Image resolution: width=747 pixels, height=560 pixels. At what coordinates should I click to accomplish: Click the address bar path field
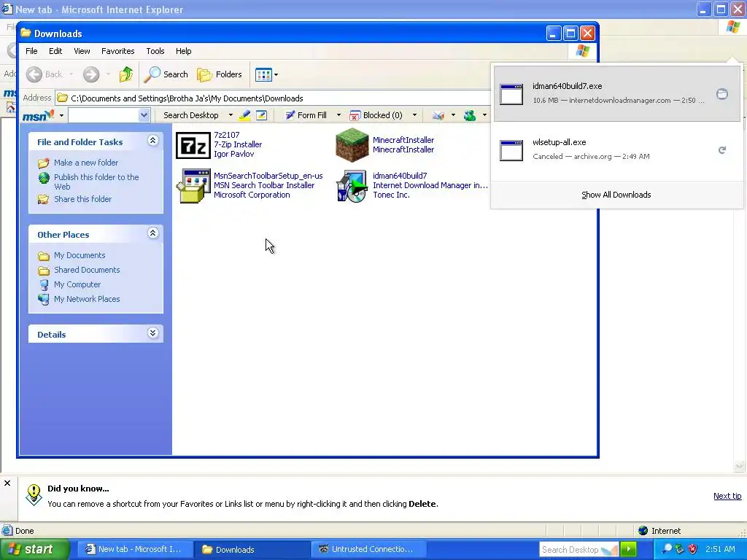point(273,98)
